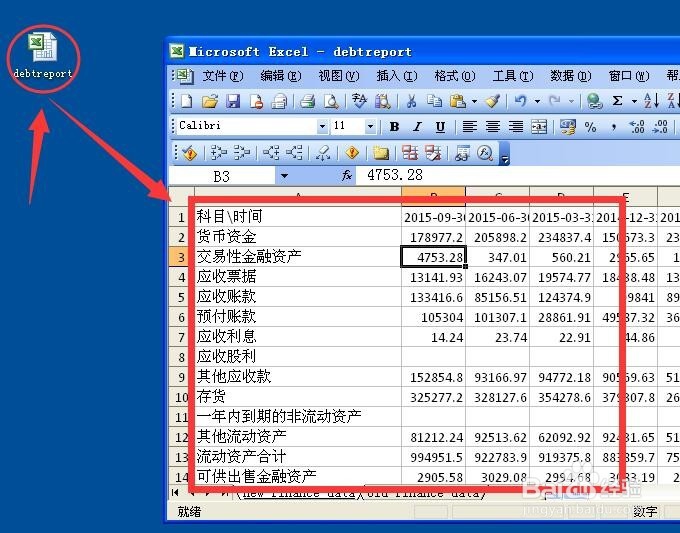Circle invalid data
This screenshot has width=680, height=533.
pos(410,153)
